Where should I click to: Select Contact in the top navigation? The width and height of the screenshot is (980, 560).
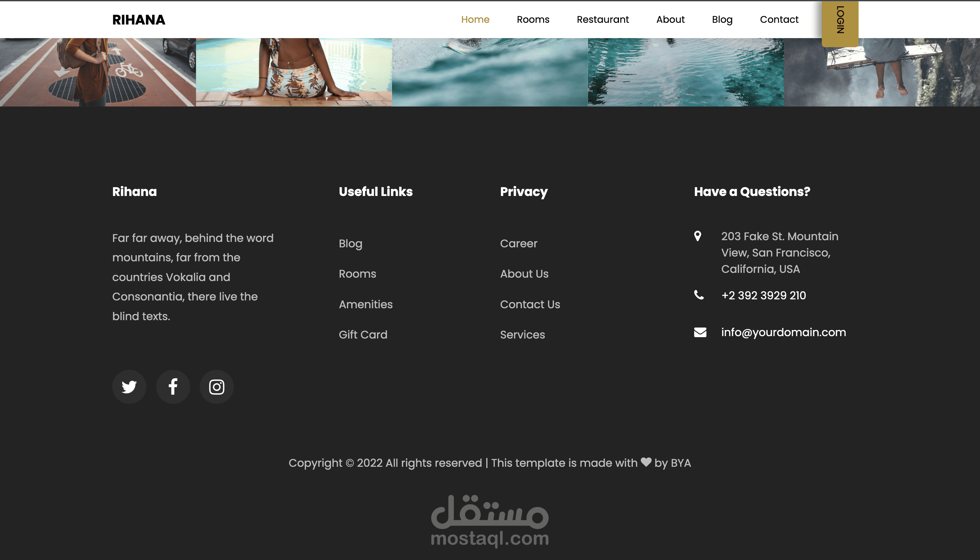pyautogui.click(x=779, y=20)
